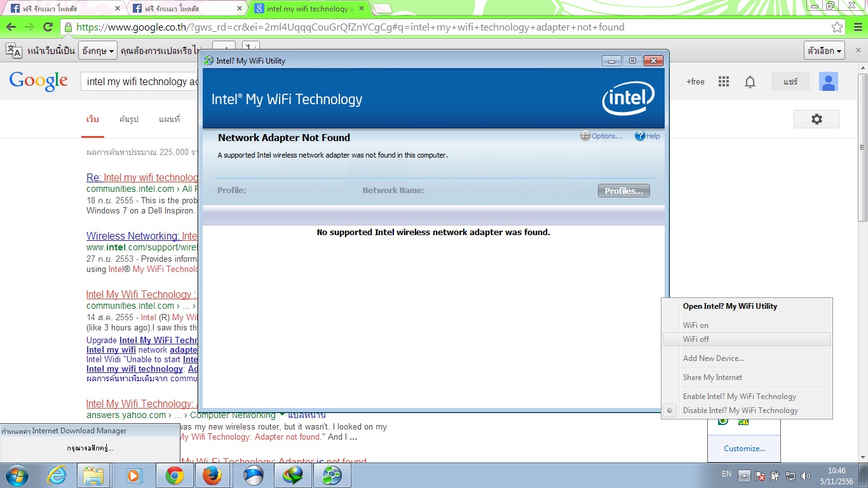
Task: Open the 'Re: Intel my wifi technolog' result
Action: click(142, 178)
